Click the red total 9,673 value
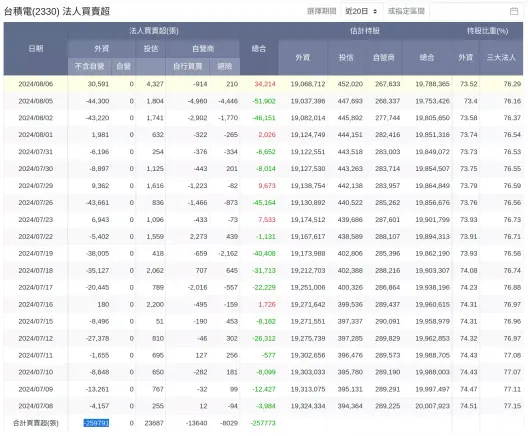Screen dimensions: 528x436 [267, 186]
